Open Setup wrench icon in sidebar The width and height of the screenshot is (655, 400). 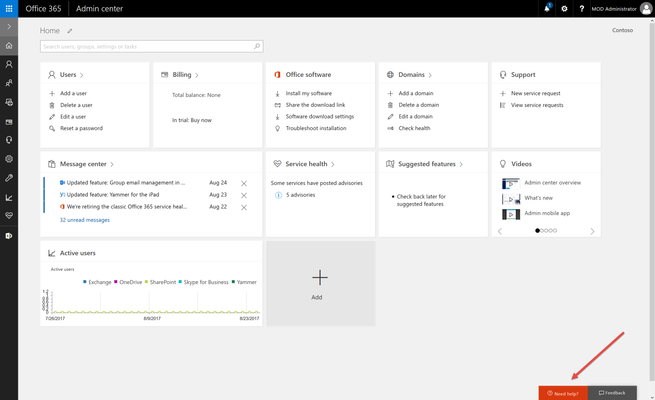(x=9, y=178)
